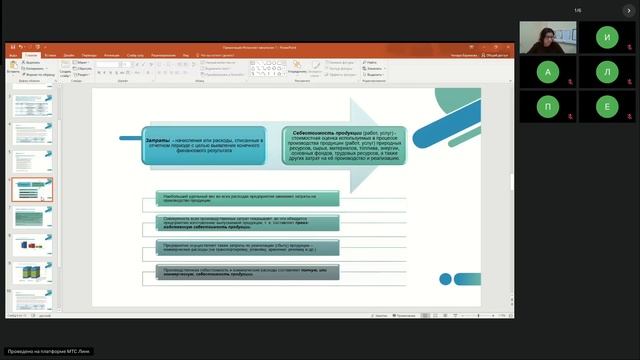Open the Раздел section dropdown
Image resolution: width=640 pixels, height=360 pixels.
pos(82,75)
